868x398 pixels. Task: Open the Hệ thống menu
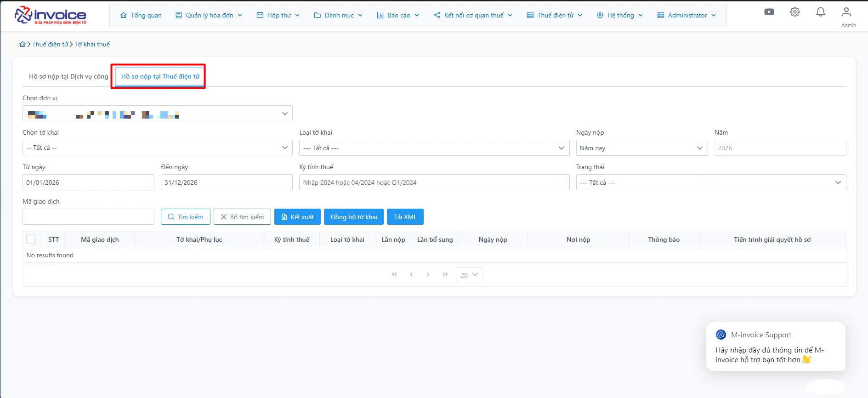(x=620, y=15)
